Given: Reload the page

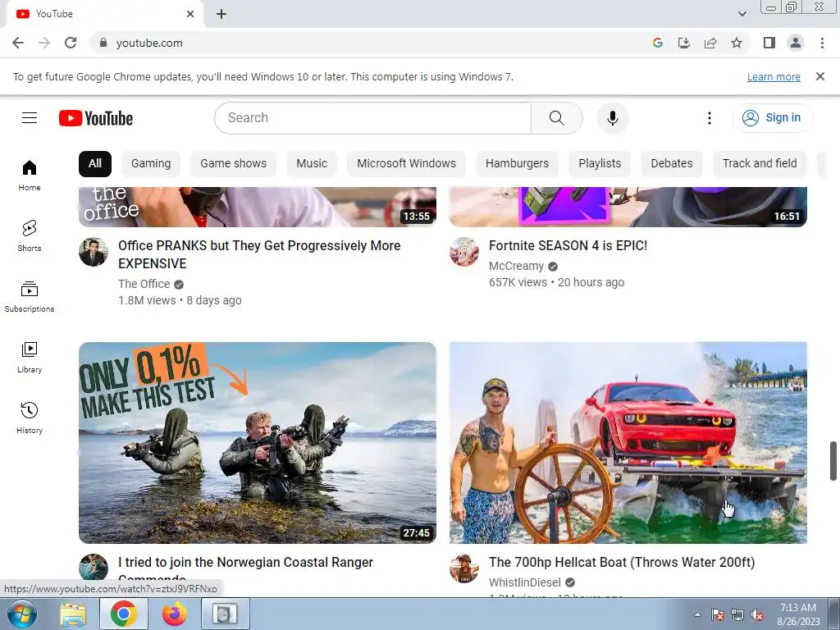Looking at the screenshot, I should pos(71,43).
